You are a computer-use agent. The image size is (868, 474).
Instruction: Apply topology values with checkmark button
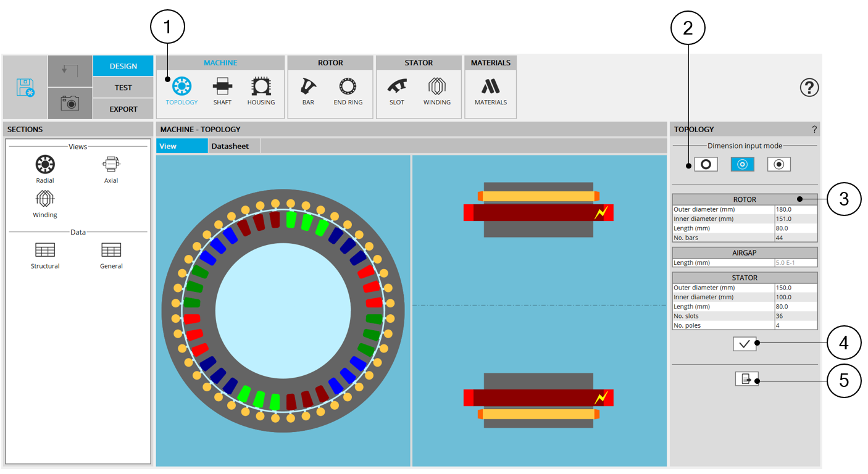(x=745, y=344)
